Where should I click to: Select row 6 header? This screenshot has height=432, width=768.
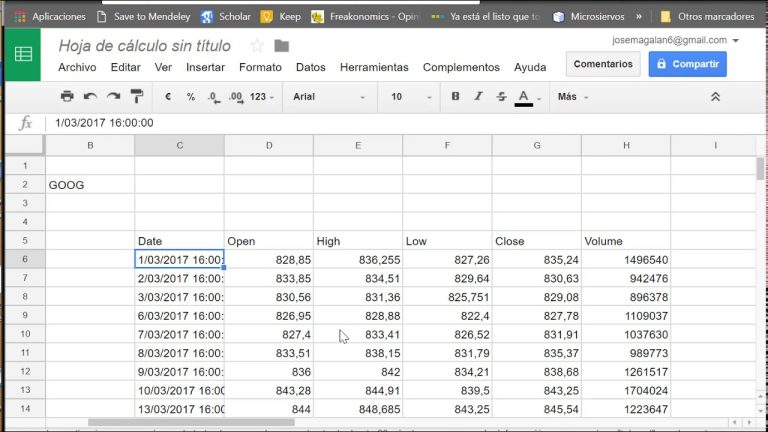click(x=25, y=259)
